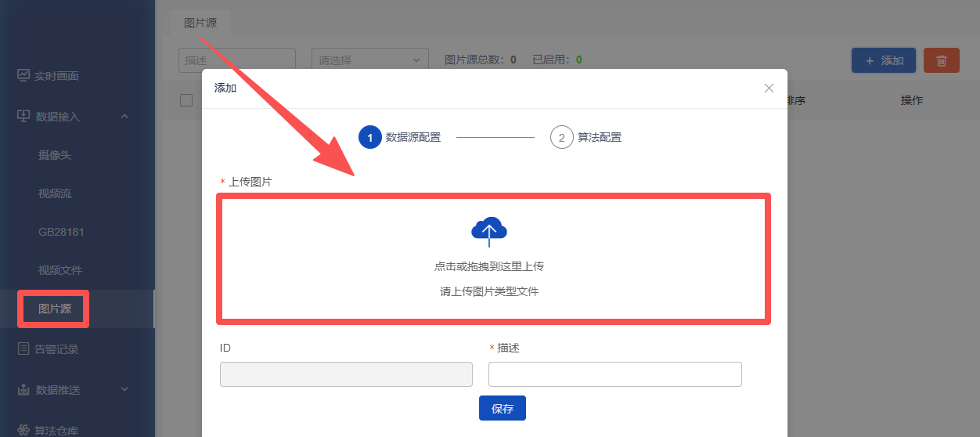Go to step 2 算法配置
The height and width of the screenshot is (437, 980).
(586, 137)
